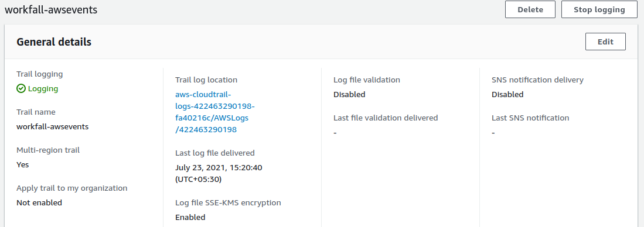
Task: Click the green Logging status checkmark icon
Action: [x=21, y=88]
